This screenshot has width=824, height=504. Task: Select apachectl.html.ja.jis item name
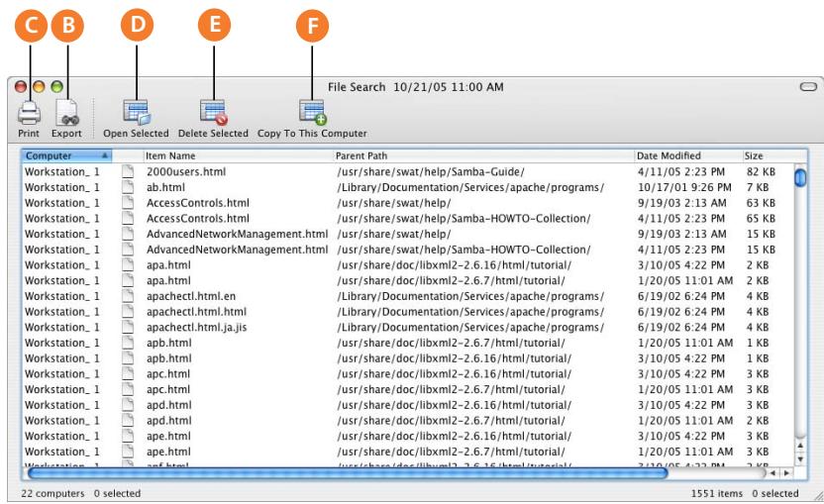[x=196, y=327]
